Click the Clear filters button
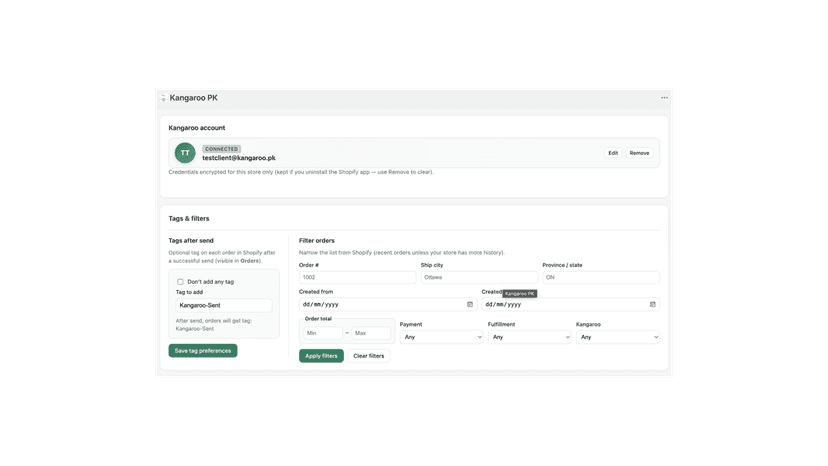Image resolution: width=828 pixels, height=466 pixels. tap(369, 356)
